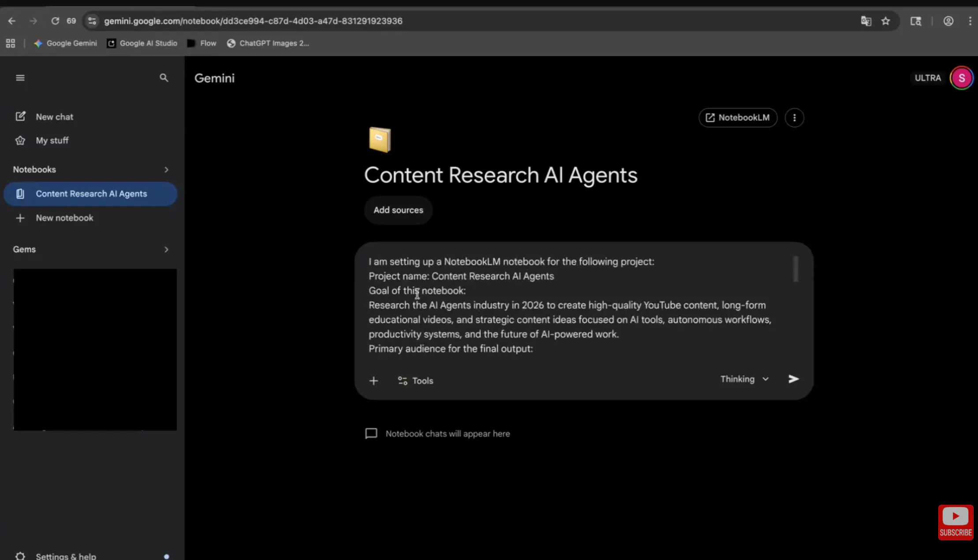View site information icon in address bar

pyautogui.click(x=92, y=21)
